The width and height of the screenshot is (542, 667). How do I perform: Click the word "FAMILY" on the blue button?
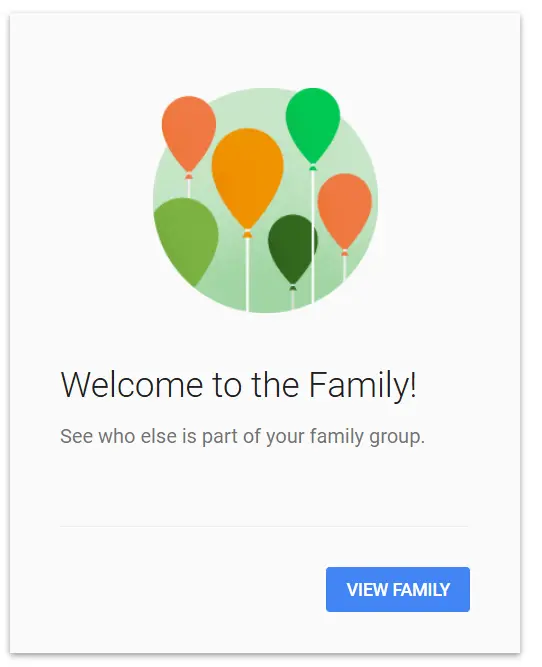pyautogui.click(x=421, y=590)
